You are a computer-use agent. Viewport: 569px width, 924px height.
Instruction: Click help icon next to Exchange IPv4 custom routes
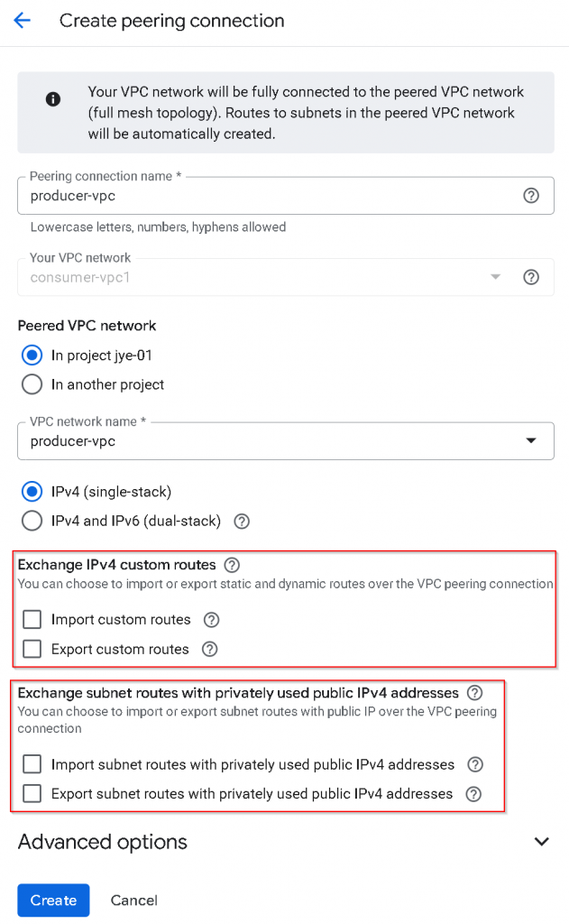point(232,565)
